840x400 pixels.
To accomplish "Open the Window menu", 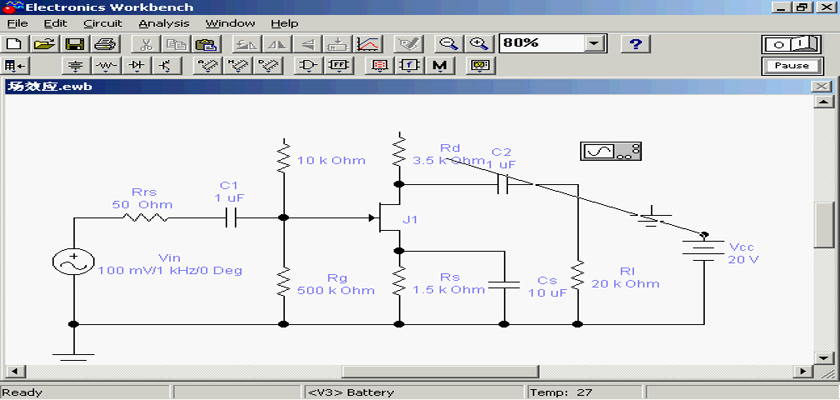I will coord(230,24).
